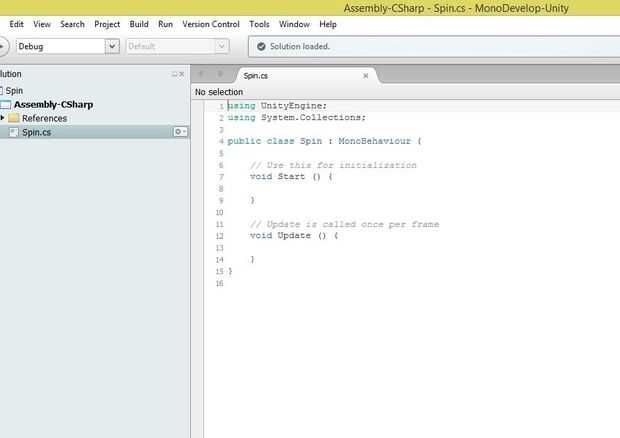Select the Assembly-CSharp project node
The height and width of the screenshot is (438, 620).
[53, 104]
